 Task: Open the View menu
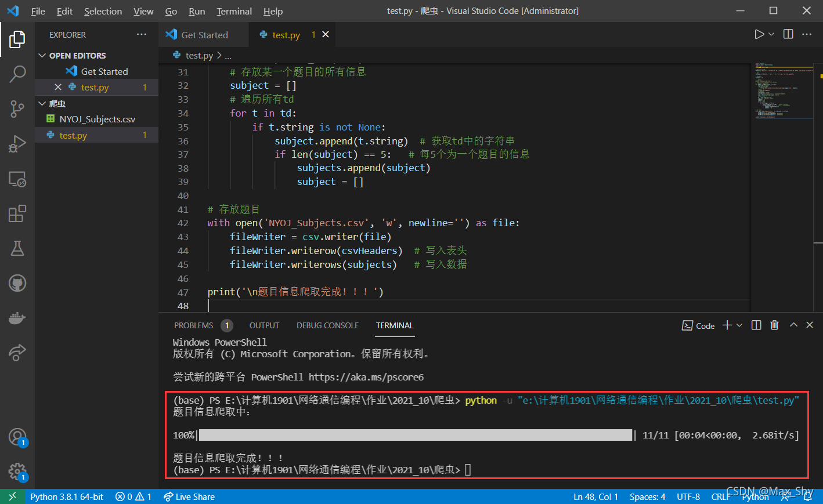(143, 11)
